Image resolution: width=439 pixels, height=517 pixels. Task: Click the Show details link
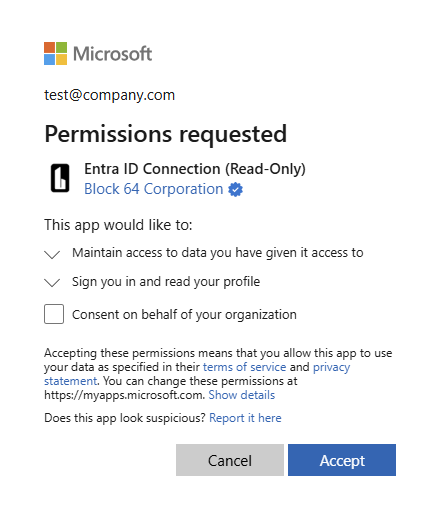[x=242, y=395]
